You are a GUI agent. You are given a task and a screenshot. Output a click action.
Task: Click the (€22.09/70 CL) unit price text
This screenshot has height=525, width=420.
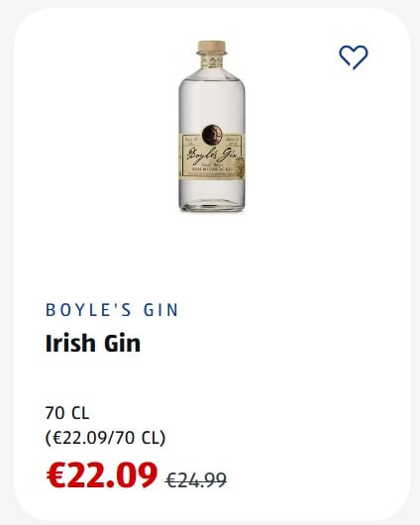click(x=106, y=438)
